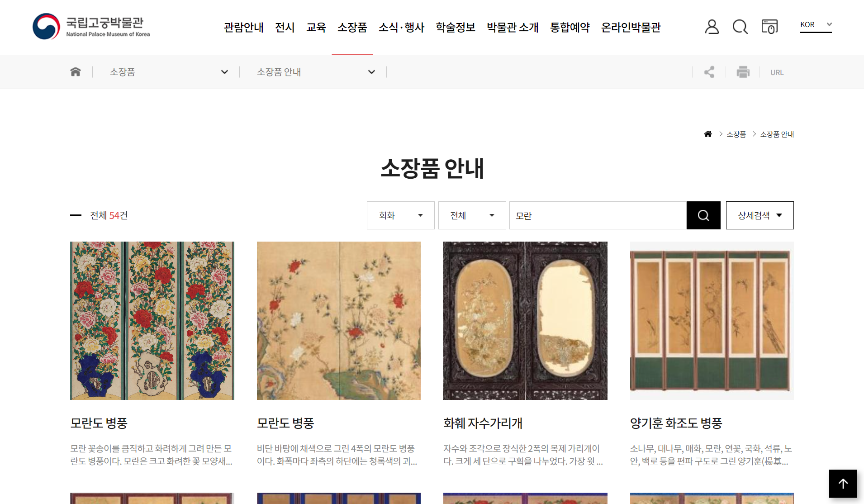This screenshot has height=504, width=864.
Task: Open the reservation cart icon
Action: 769,27
